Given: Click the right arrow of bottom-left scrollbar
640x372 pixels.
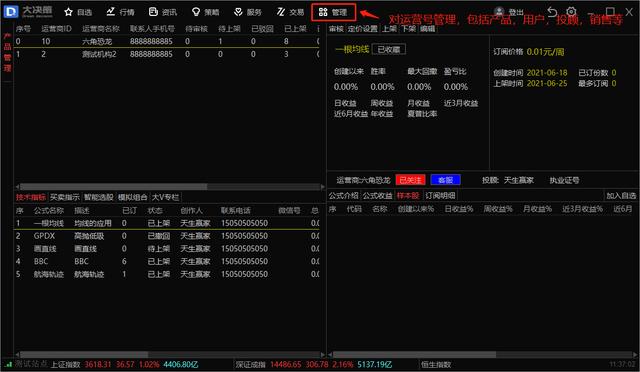Looking at the screenshot, I should click(322, 354).
